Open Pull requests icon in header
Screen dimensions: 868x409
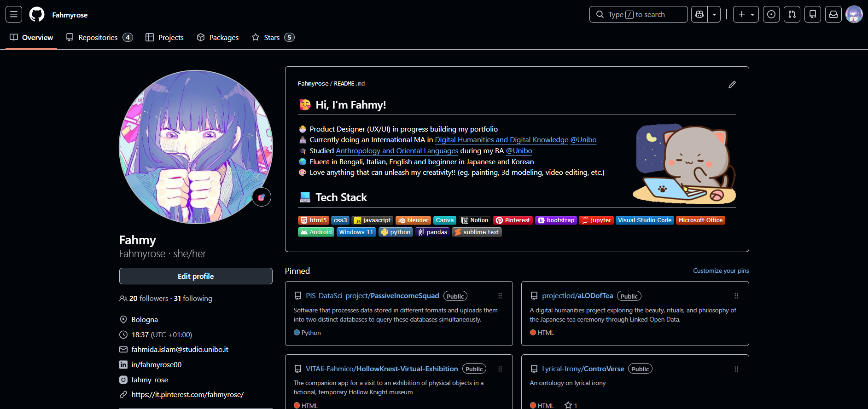[x=792, y=14]
